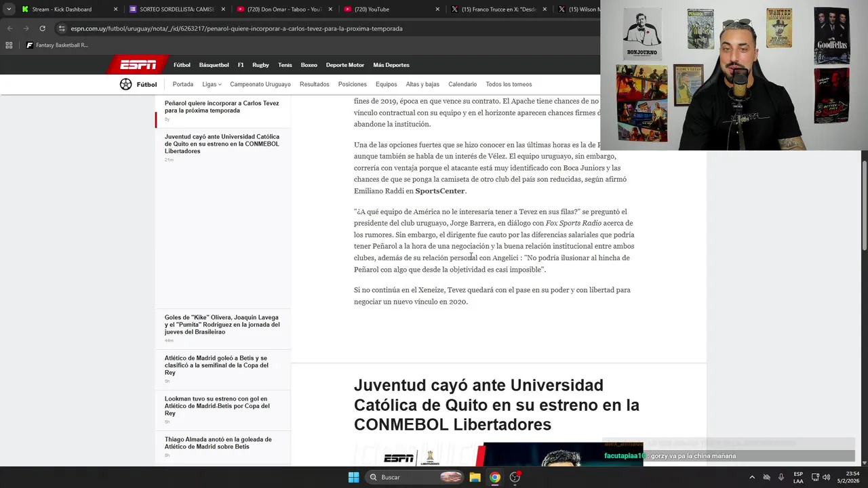868x488 pixels.
Task: Open Google Chrome from the taskbar
Action: coord(495,477)
